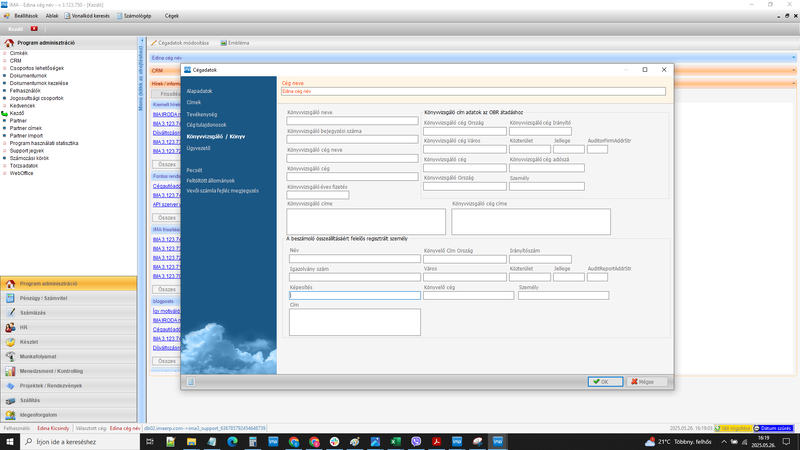
Task: Click the small icon at Cégadatok dialog bottom-left
Action: click(191, 382)
